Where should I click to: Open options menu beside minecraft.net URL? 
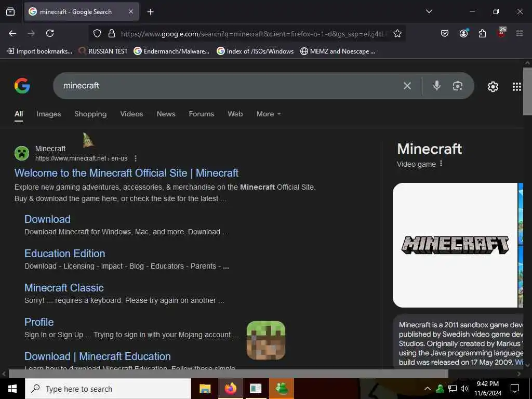tap(136, 158)
